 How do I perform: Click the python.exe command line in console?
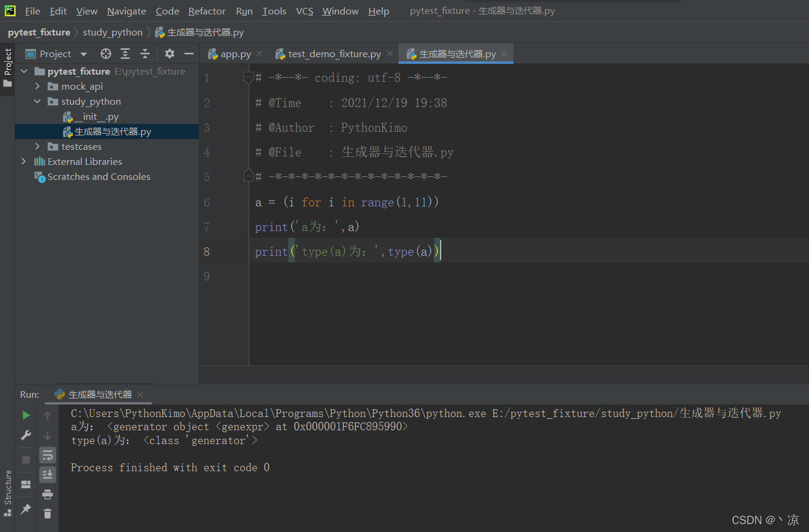coord(426,413)
